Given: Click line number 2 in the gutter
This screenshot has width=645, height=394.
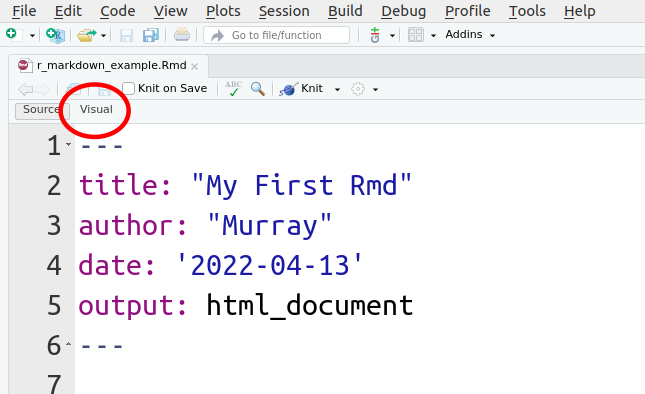Looking at the screenshot, I should 54,185.
